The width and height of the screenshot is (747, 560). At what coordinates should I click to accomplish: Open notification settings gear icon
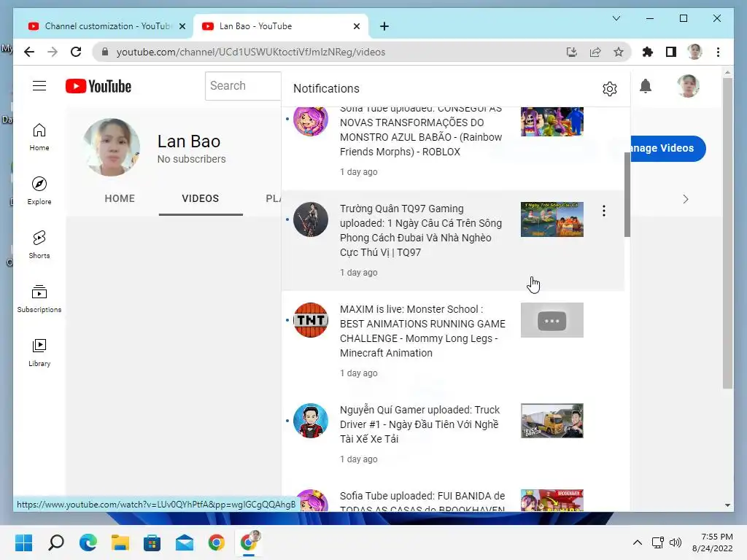tap(609, 88)
